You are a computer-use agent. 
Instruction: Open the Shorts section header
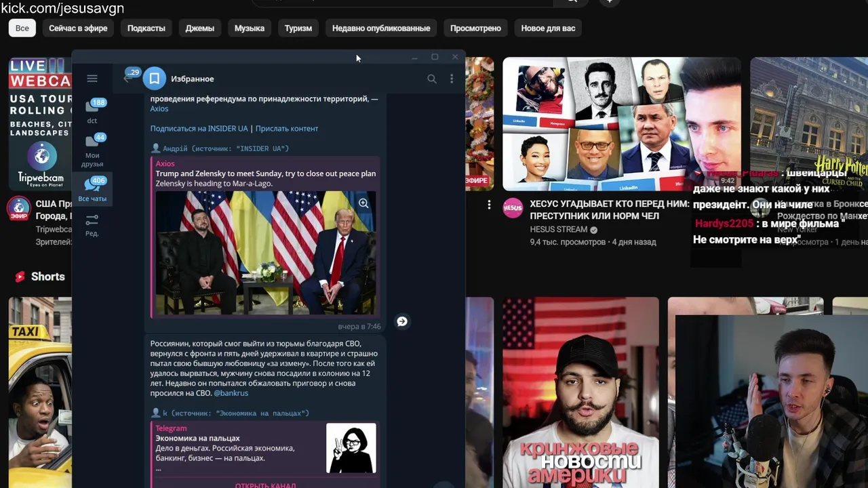pos(39,277)
